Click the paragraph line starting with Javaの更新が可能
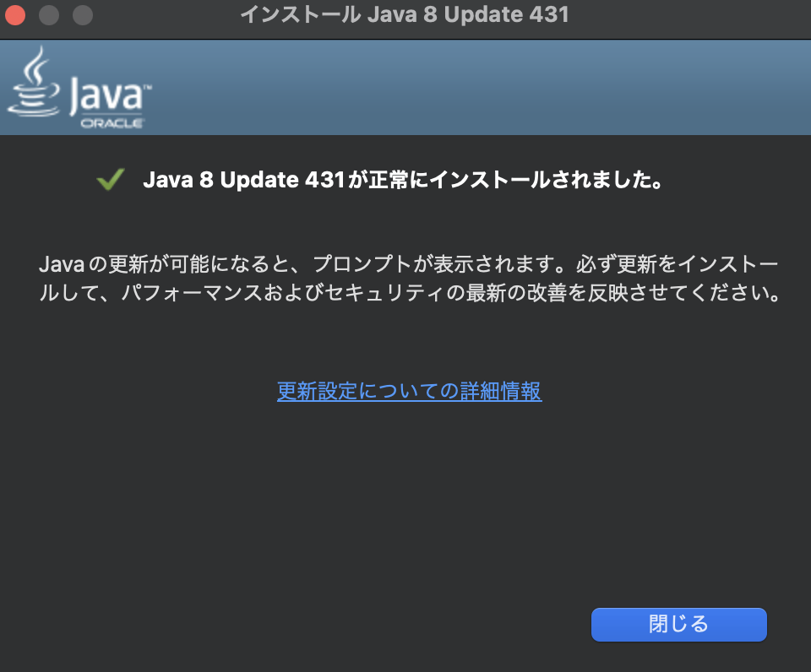 [409, 264]
